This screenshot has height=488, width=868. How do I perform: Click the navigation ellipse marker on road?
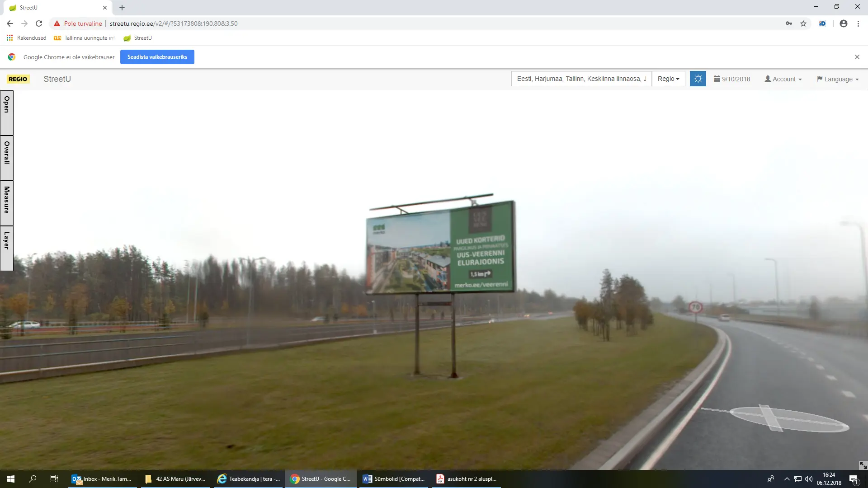point(789,419)
